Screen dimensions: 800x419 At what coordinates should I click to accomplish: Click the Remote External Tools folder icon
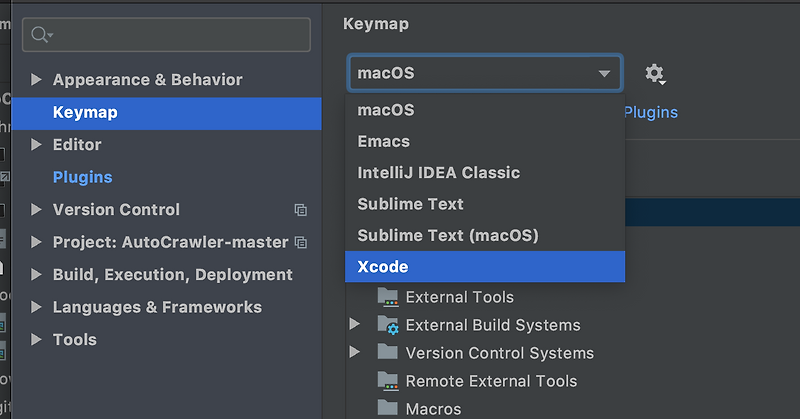[x=387, y=381]
